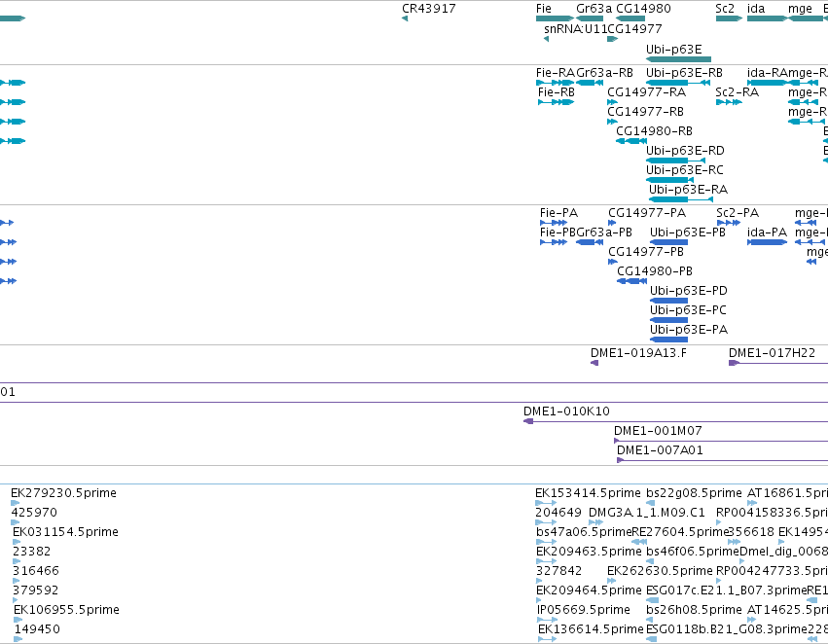Click the IP05669.5prime EST label
This screenshot has width=828, height=644.
pos(584,610)
